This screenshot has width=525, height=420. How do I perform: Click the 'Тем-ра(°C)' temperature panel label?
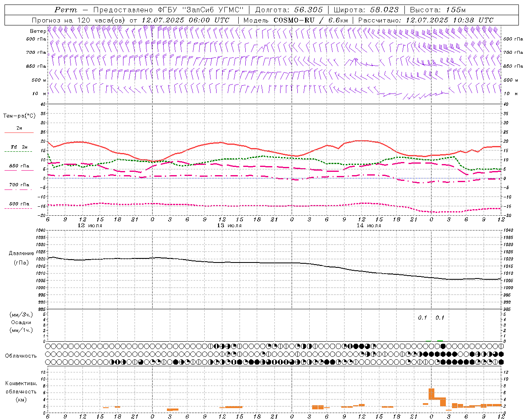coord(19,116)
